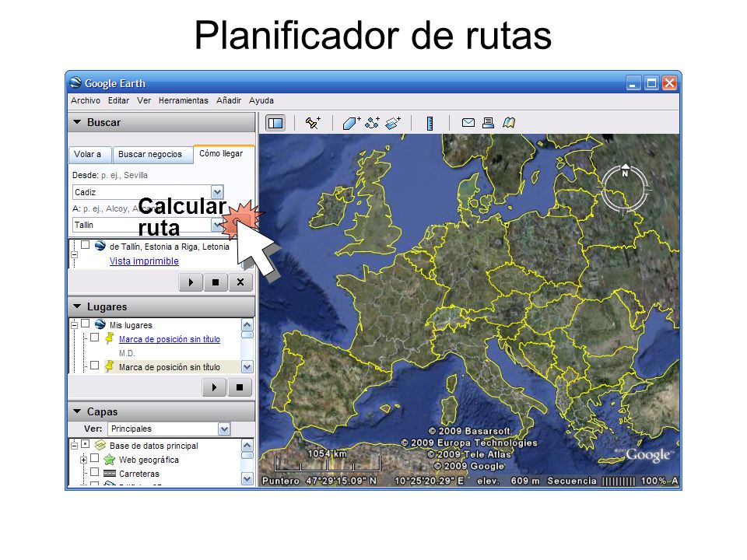Viewport: 747px width, 560px height.
Task: Collapse the Mis lugares tree node
Action: (75, 325)
